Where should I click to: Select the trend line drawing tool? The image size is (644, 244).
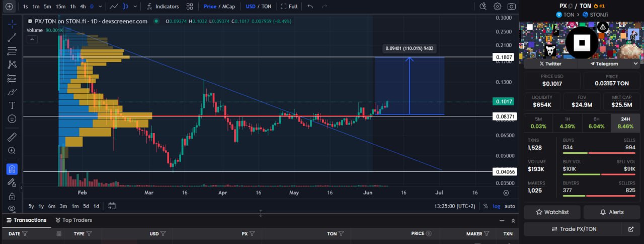point(12,38)
